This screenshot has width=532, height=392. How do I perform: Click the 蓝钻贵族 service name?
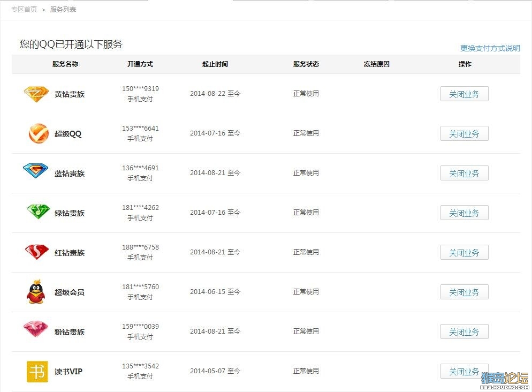tap(70, 174)
